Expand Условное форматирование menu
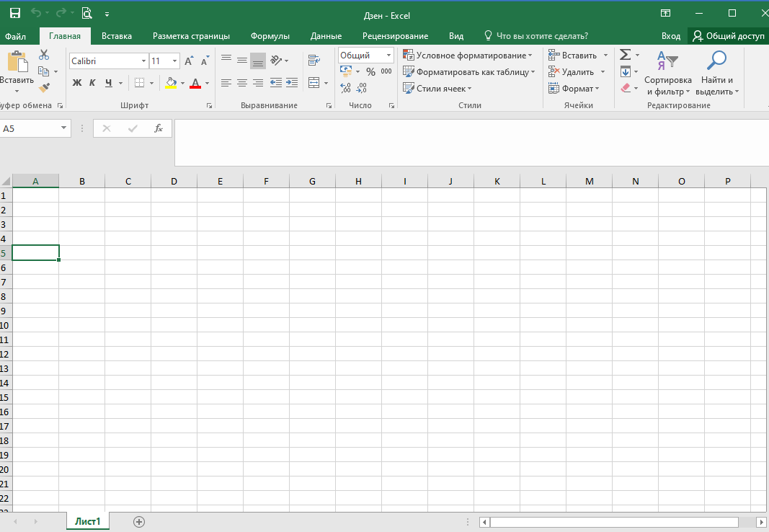Screen dimensions: 769x532 pos(468,56)
